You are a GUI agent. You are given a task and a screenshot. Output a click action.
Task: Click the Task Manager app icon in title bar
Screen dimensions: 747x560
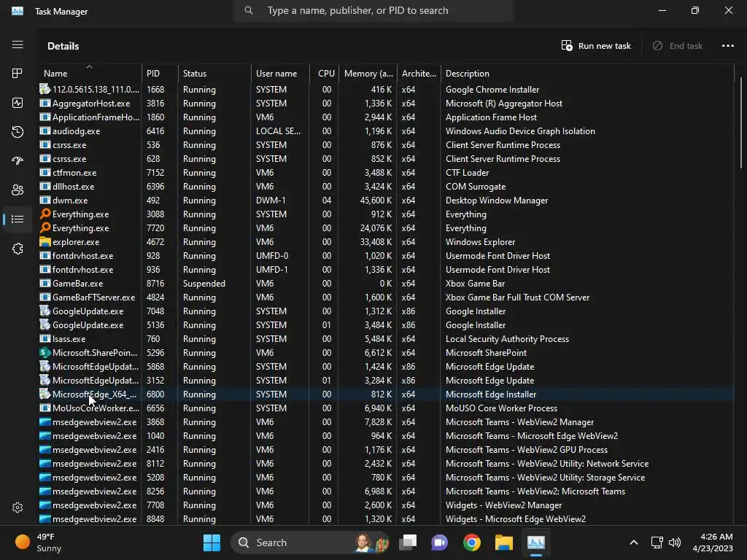click(18, 11)
